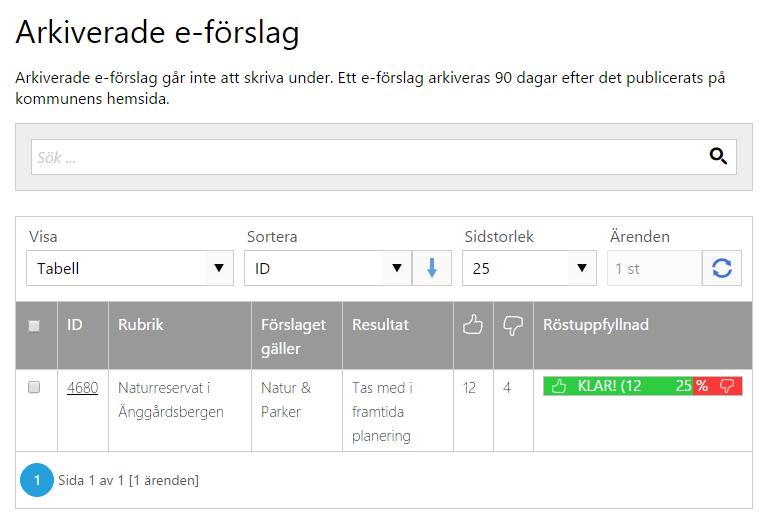Click the Röstuppfyllnad column header
This screenshot has width=768, height=518.
(596, 325)
